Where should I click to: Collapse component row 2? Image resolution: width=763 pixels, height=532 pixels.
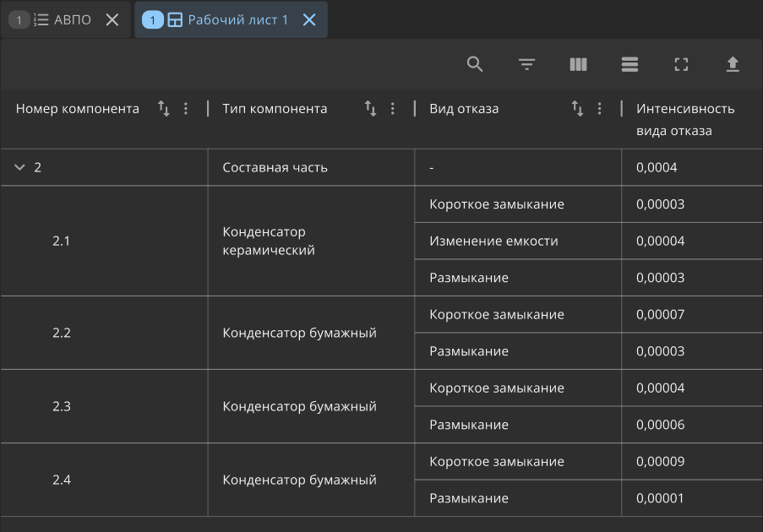click(19, 167)
